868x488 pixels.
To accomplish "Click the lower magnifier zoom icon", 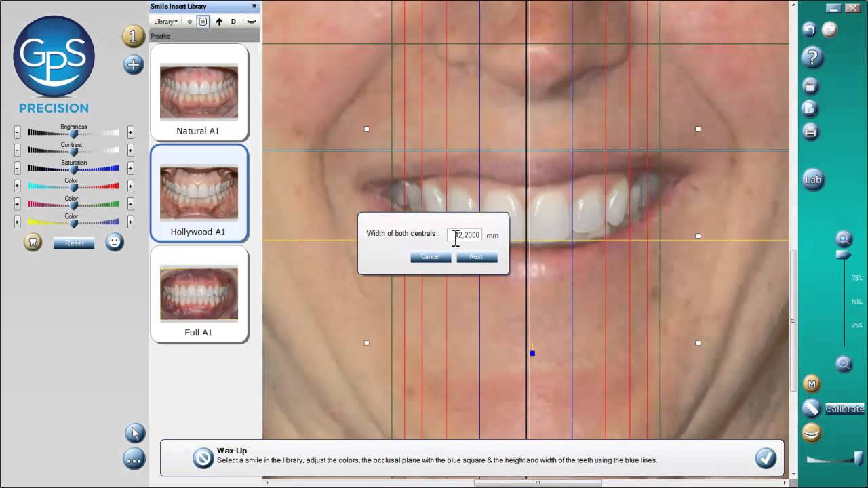I will pyautogui.click(x=844, y=364).
